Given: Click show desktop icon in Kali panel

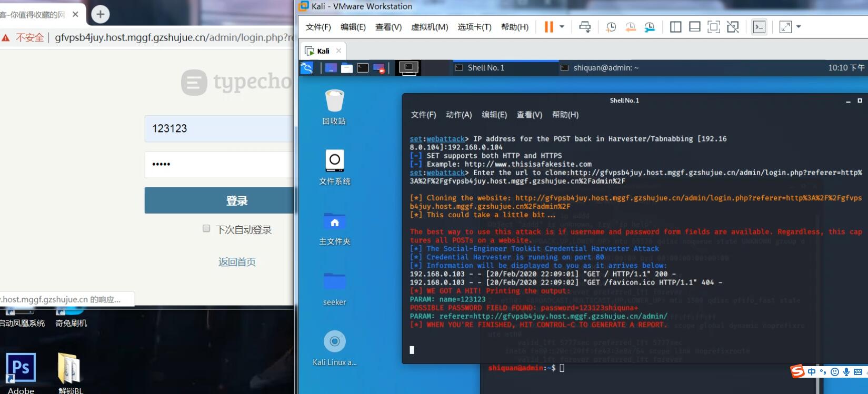Looking at the screenshot, I should 331,67.
